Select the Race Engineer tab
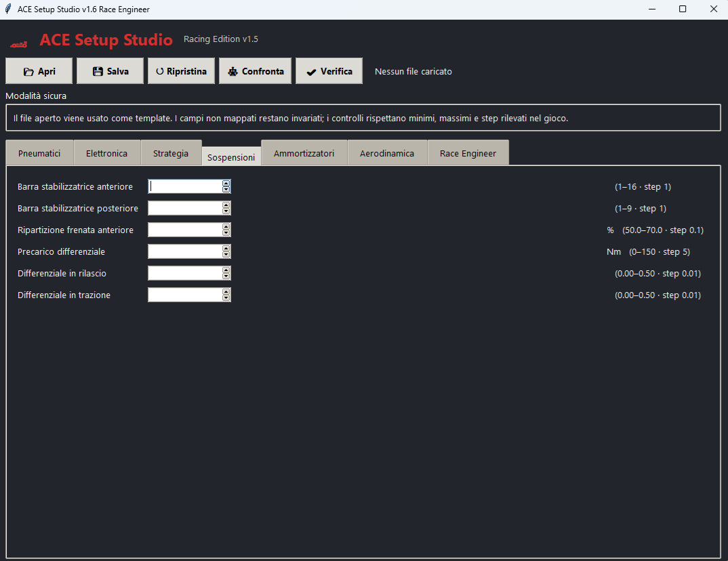The image size is (728, 561). [468, 153]
